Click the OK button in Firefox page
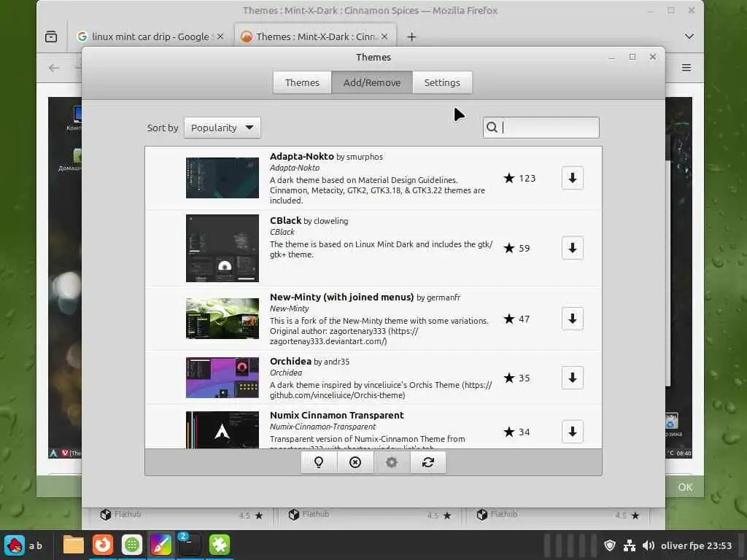This screenshot has height=560, width=747. pos(684,487)
